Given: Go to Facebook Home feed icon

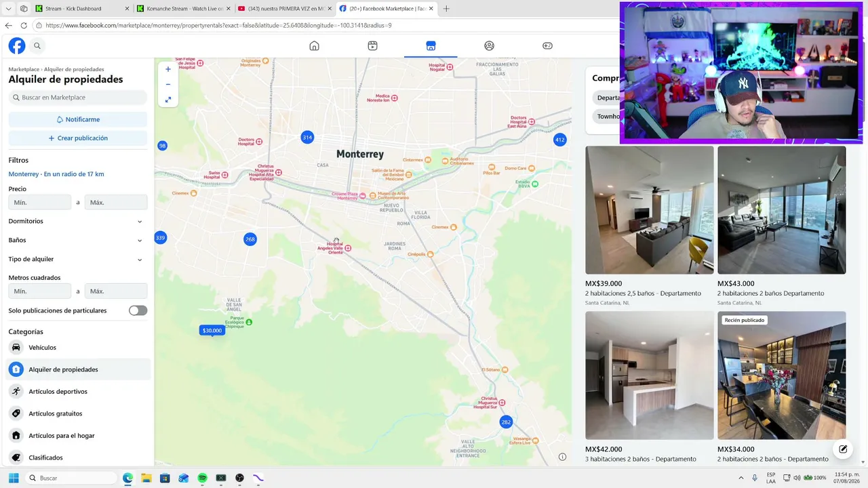Looking at the screenshot, I should (314, 45).
